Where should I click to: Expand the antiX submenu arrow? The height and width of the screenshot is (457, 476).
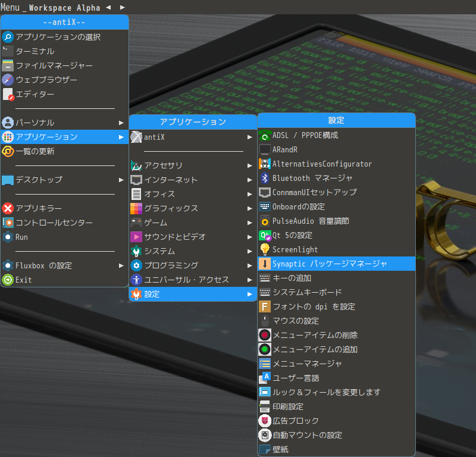pos(249,137)
